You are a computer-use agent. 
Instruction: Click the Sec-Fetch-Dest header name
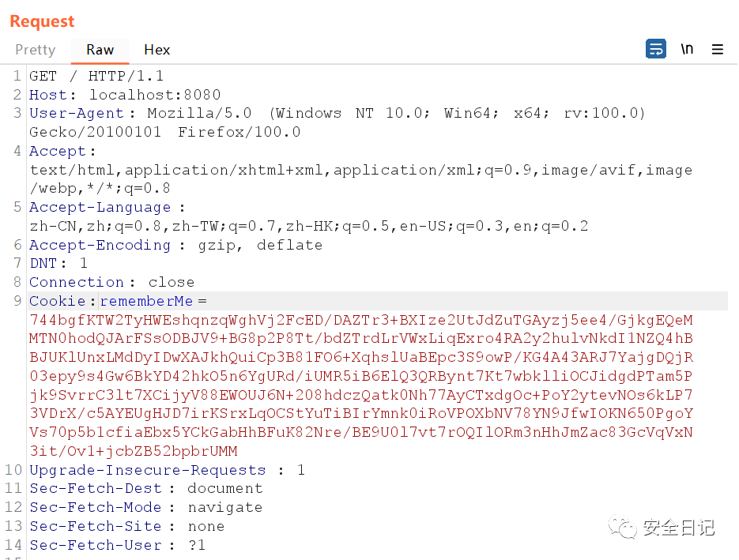coord(96,488)
